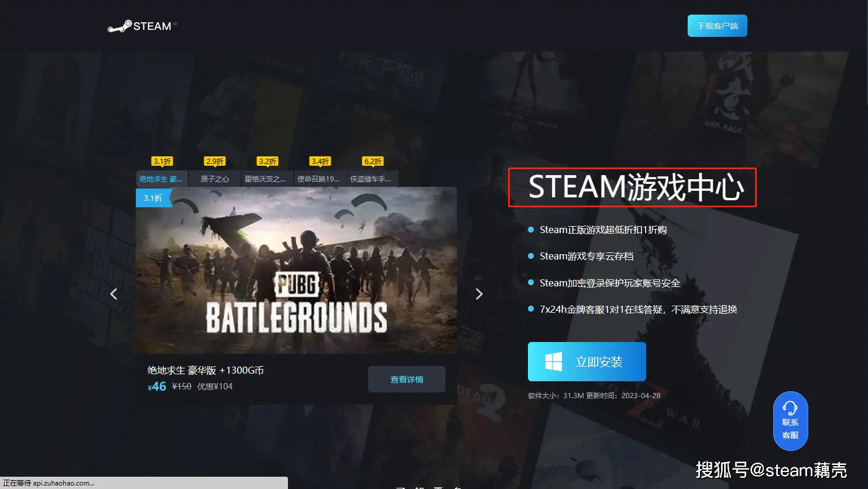Image resolution: width=868 pixels, height=489 pixels.
Task: Open 查看详情 for the PUBG deal
Action: [407, 379]
